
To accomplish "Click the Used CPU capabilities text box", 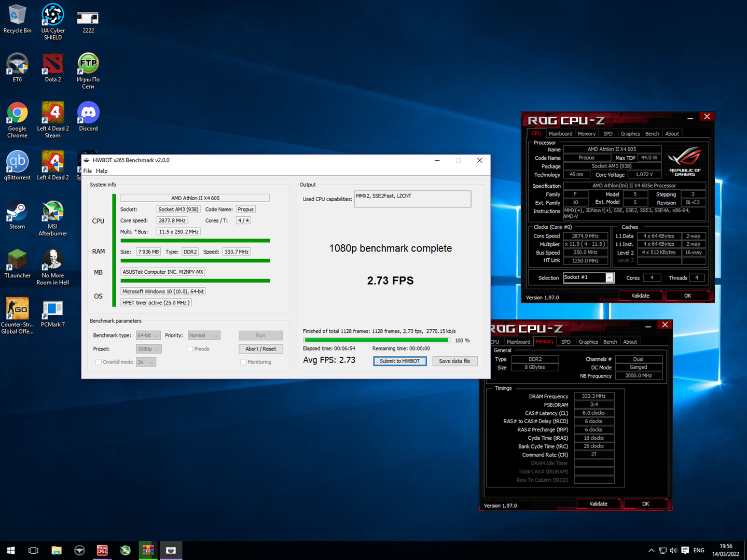I will pyautogui.click(x=413, y=199).
